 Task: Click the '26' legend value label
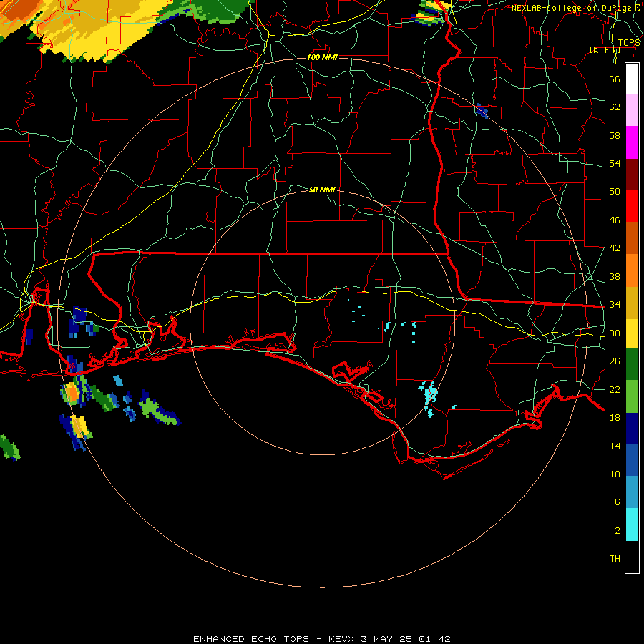tap(615, 361)
